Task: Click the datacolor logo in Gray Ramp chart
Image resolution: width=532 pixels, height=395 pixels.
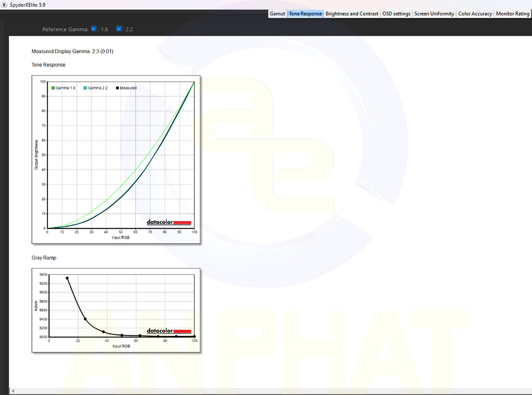Action: [x=169, y=331]
